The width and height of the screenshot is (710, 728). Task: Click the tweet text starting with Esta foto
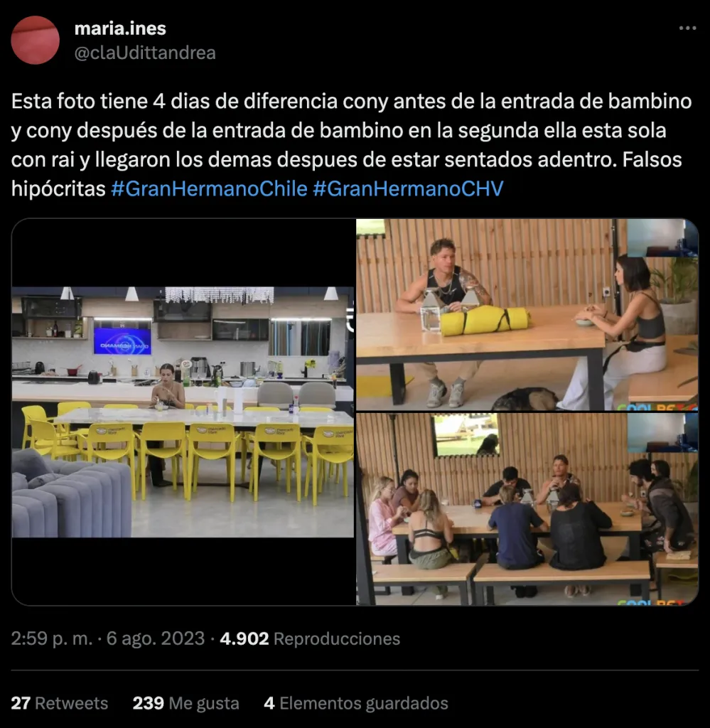351,145
